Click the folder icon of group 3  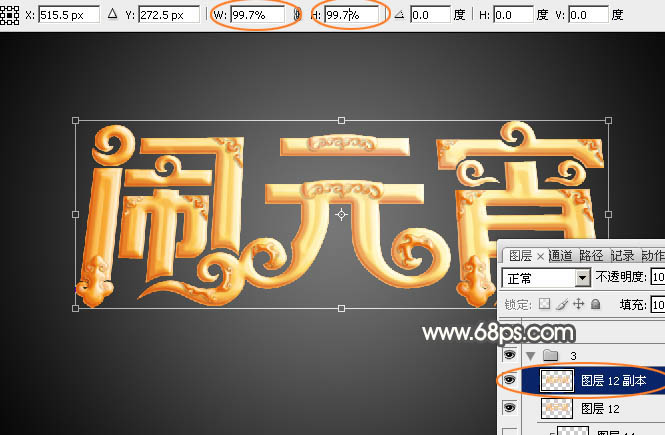coord(550,354)
